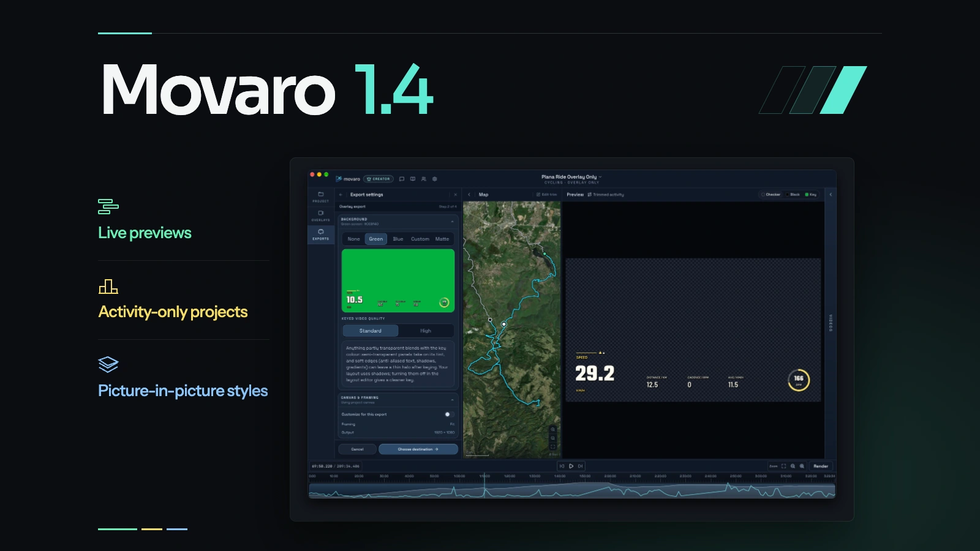
Task: Switch the preview background to Key
Action: pyautogui.click(x=811, y=195)
